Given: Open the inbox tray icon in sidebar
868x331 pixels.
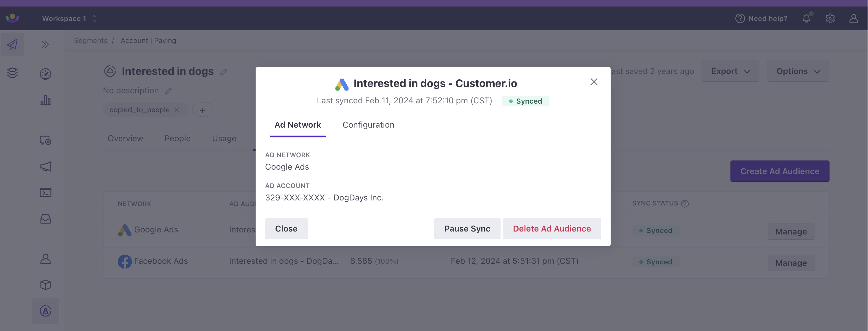Looking at the screenshot, I should coord(46,219).
